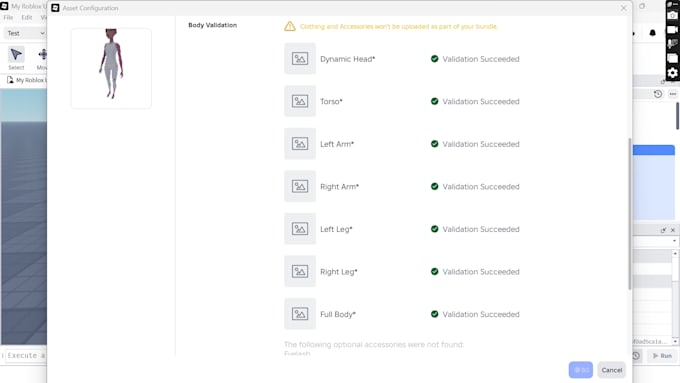Open the notifications bell in Roblox Studio
680x383 pixels.
652,33
